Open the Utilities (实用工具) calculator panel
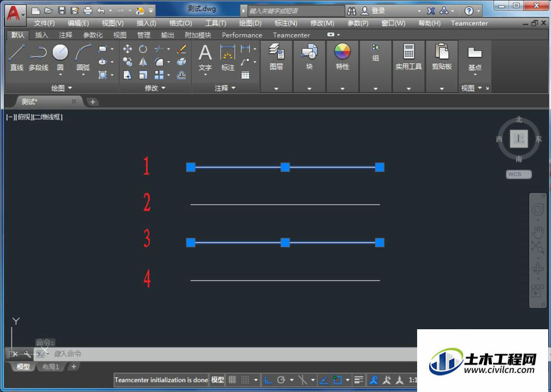Viewport: 551px width, 392px height. pos(408,57)
